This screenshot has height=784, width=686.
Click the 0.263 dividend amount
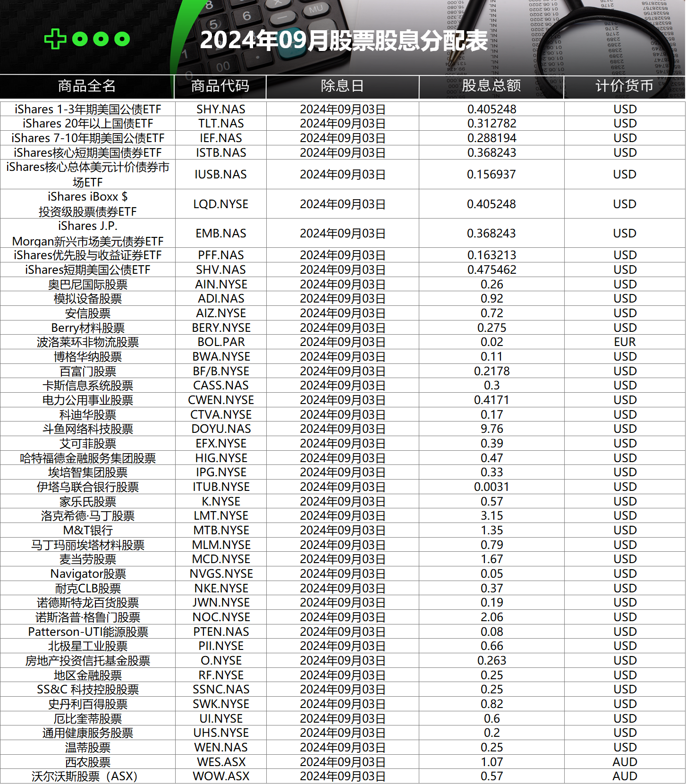pyautogui.click(x=492, y=661)
